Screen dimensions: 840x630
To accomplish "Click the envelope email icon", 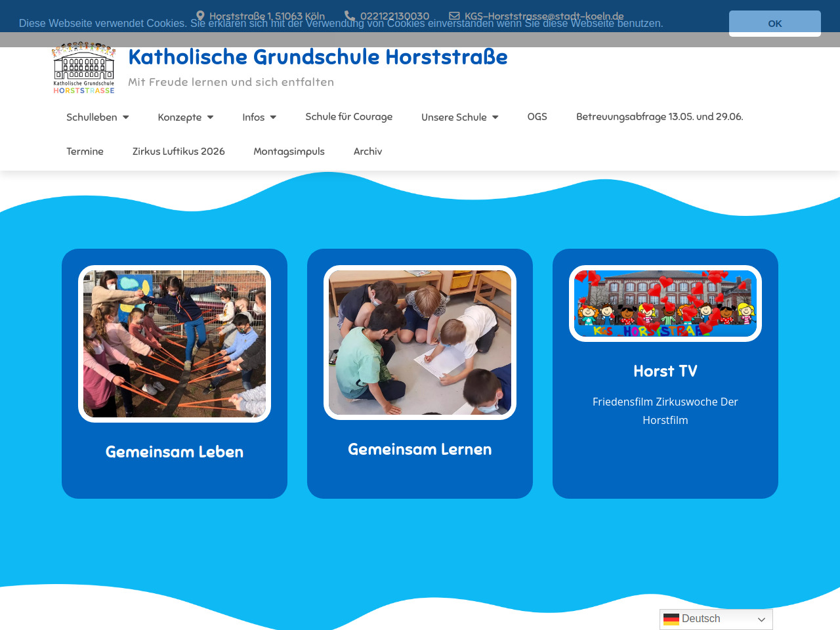I will coord(454,16).
